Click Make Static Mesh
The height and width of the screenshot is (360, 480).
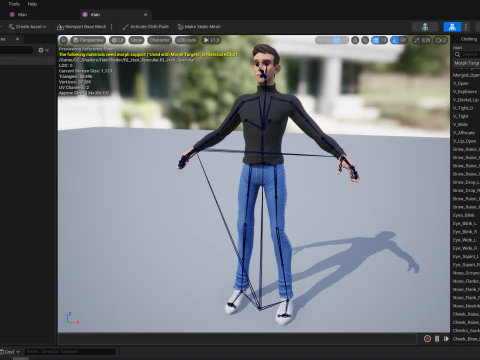point(199,27)
